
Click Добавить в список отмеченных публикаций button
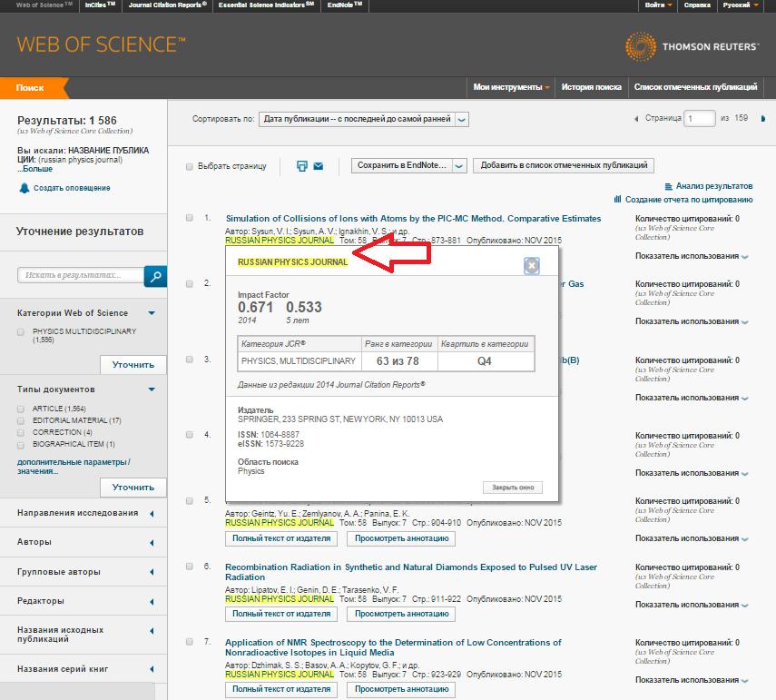click(564, 165)
